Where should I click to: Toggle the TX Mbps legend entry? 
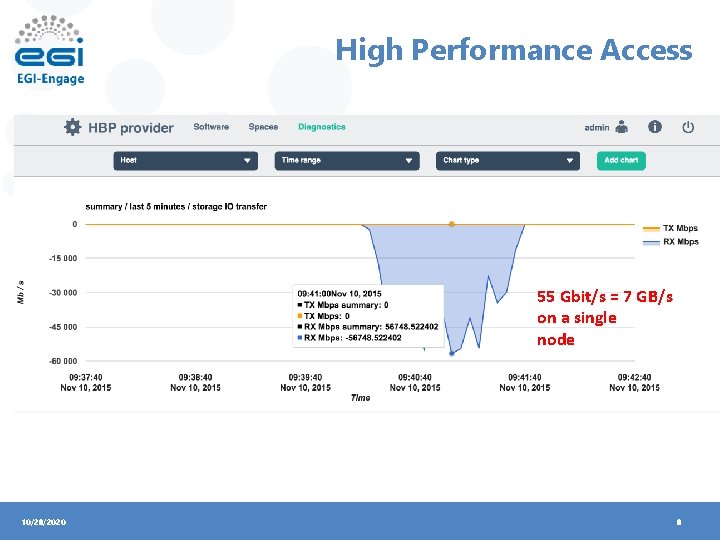pyautogui.click(x=670, y=228)
